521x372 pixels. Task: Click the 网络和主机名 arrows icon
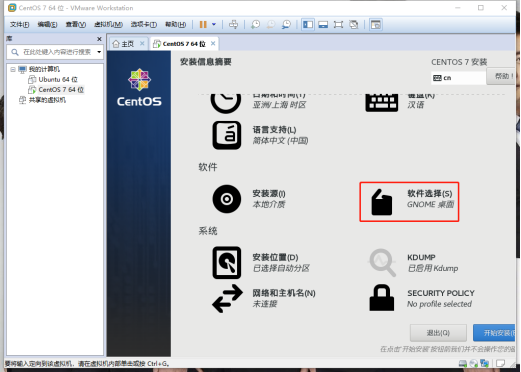click(x=227, y=298)
